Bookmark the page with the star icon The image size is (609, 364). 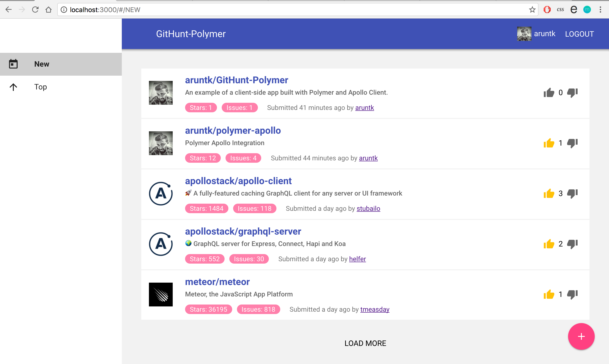coord(532,10)
